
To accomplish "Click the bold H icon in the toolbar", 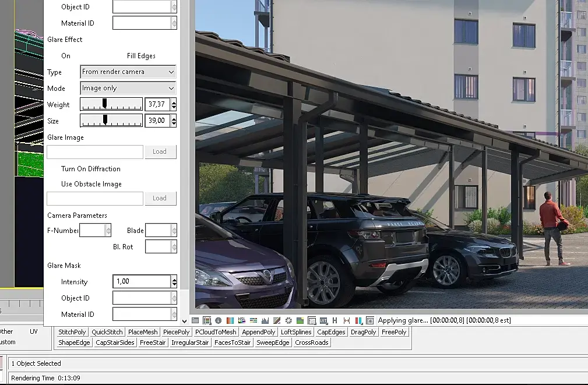I will [x=335, y=320].
